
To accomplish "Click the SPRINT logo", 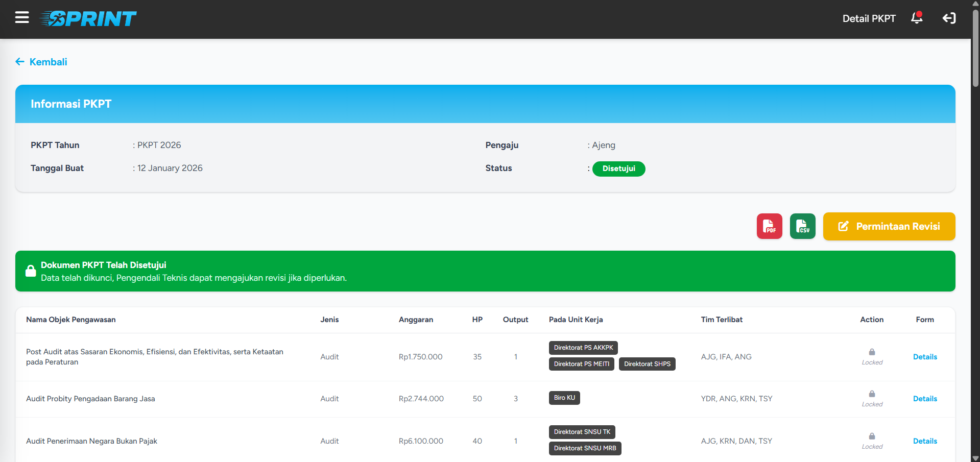I will tap(88, 19).
